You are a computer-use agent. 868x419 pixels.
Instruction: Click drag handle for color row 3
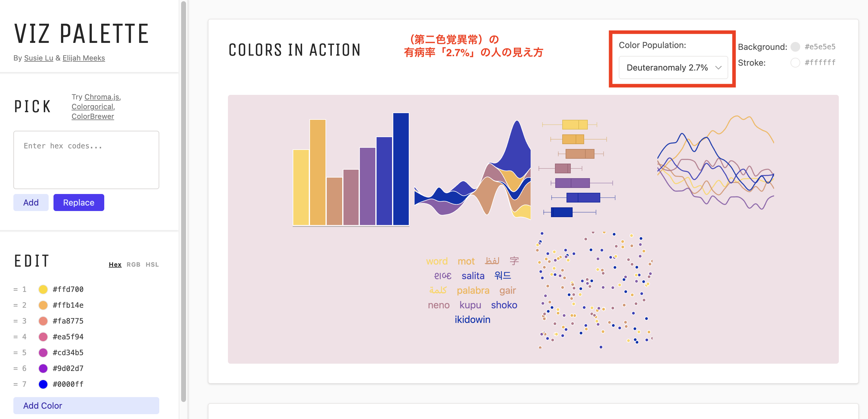pos(15,321)
